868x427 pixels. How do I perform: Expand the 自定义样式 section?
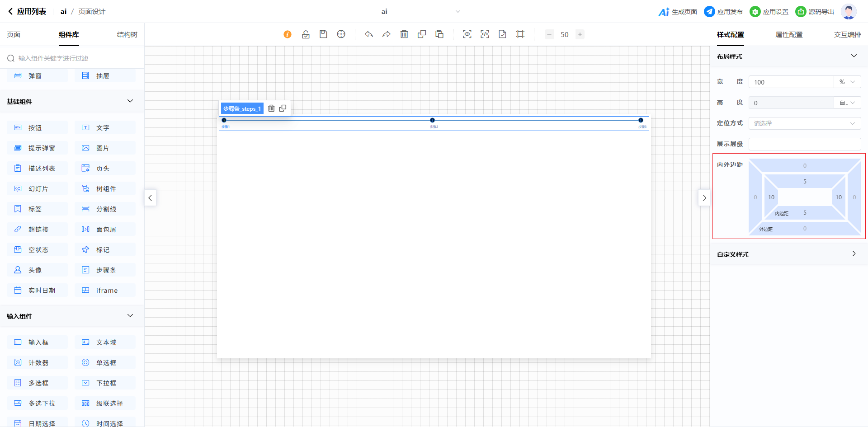tap(854, 254)
